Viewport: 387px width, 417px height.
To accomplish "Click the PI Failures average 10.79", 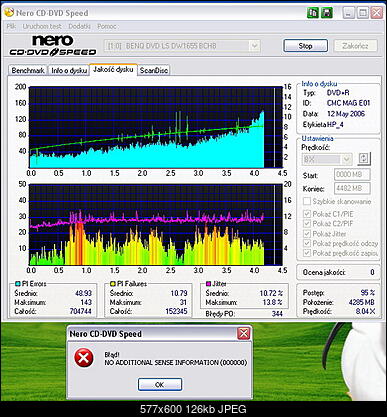I will (x=179, y=293).
